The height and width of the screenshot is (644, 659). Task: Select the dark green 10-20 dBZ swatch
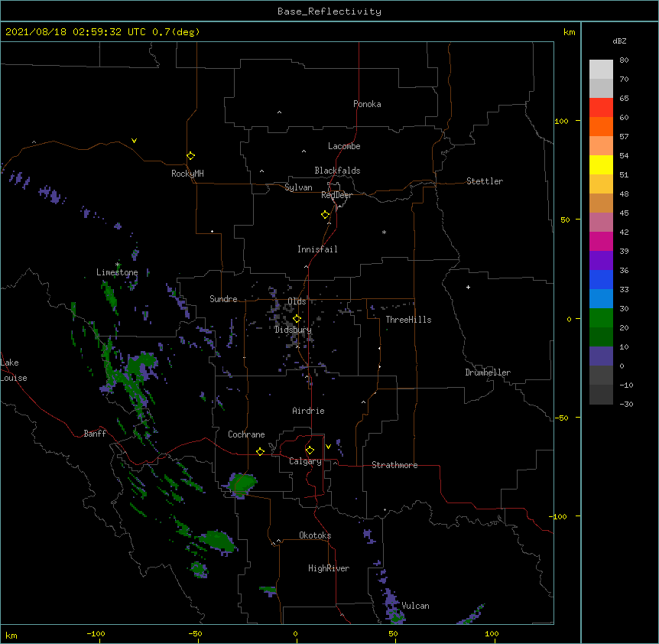(x=601, y=337)
